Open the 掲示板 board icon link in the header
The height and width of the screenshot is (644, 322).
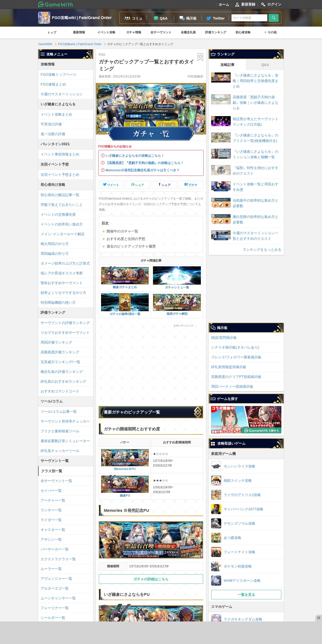188,18
